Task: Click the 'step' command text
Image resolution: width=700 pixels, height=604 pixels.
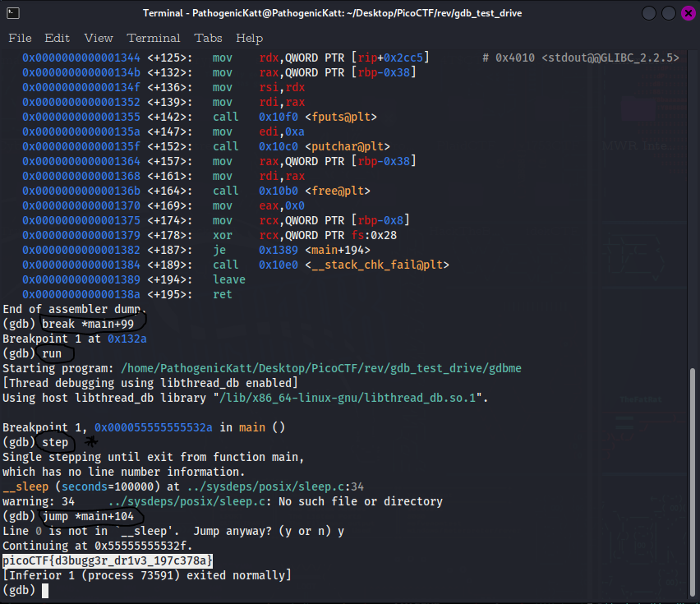Action: [54, 442]
